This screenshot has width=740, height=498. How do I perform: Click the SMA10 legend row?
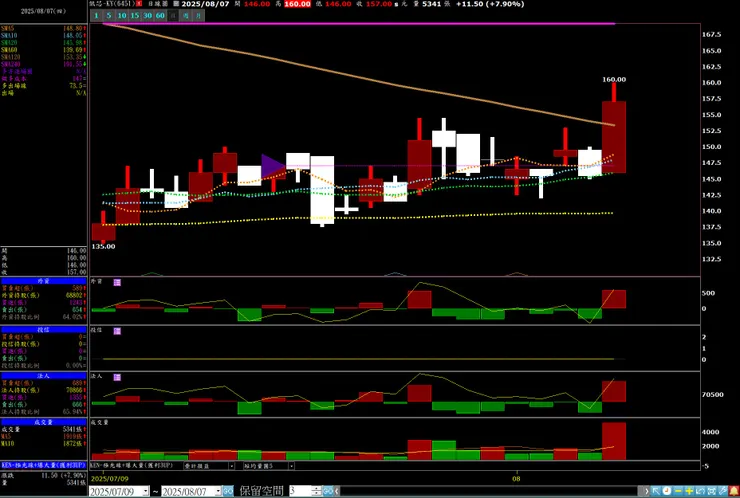pyautogui.click(x=43, y=35)
